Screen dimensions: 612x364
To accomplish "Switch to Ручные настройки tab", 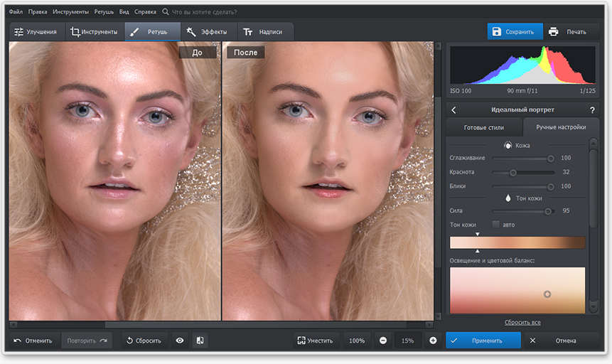I will 561,127.
